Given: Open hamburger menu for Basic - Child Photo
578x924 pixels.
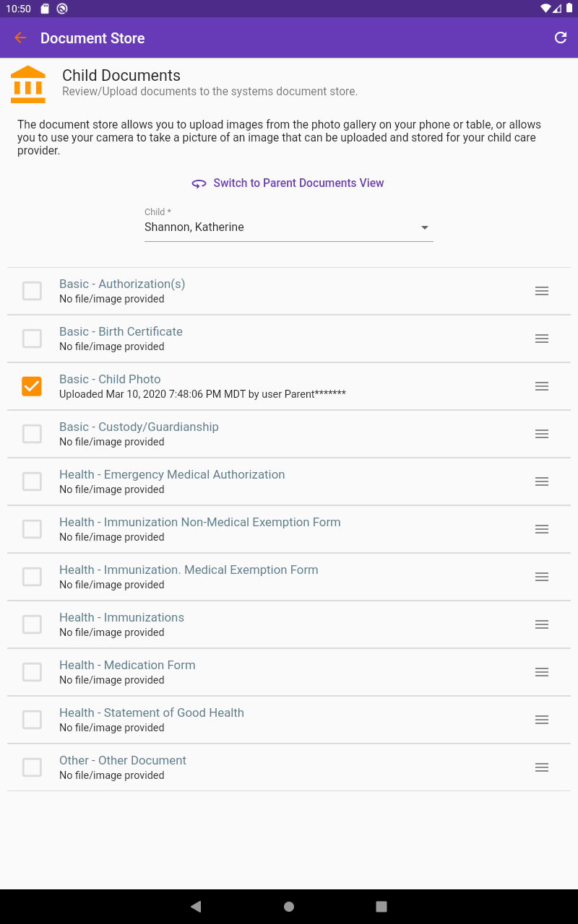Looking at the screenshot, I should coord(541,386).
